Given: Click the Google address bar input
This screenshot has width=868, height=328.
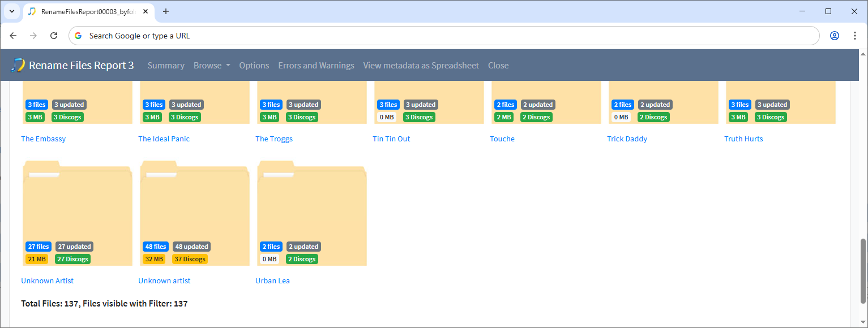Looking at the screenshot, I should click(x=444, y=36).
